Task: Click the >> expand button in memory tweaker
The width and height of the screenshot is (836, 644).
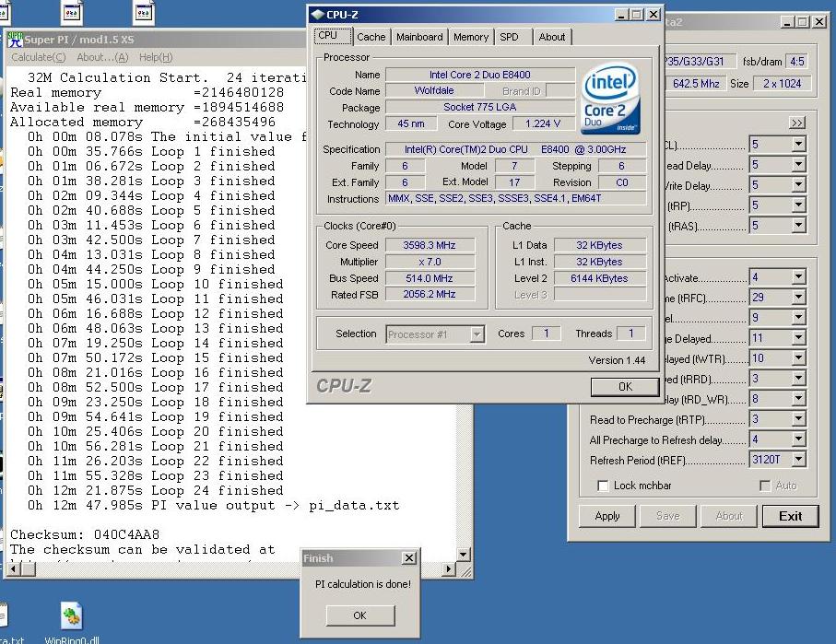Action: (796, 123)
